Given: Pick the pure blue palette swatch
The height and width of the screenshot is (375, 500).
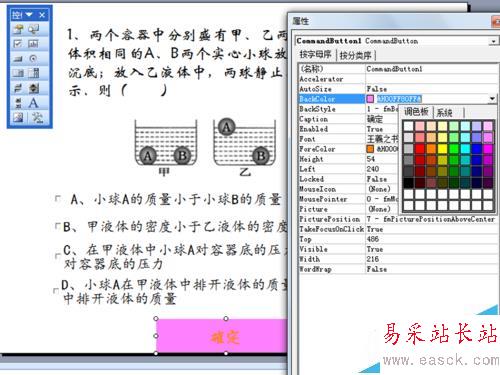Looking at the screenshot, I should (477, 149).
